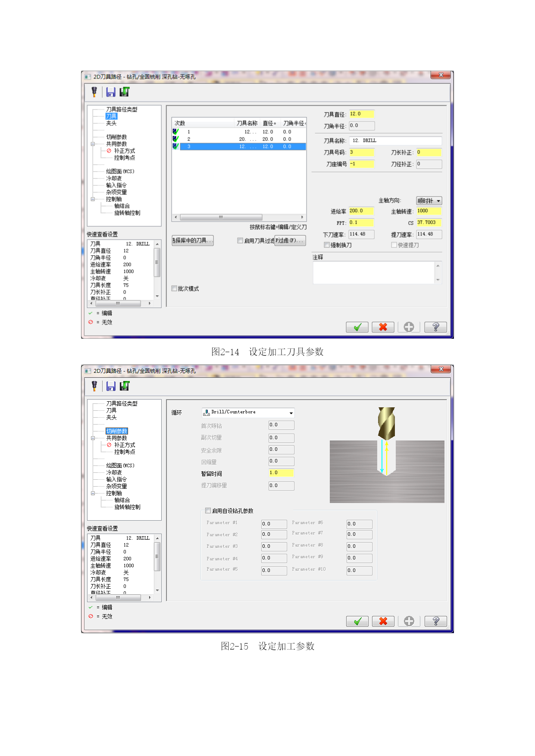Click the tool list horizontal scrollbar thumb
Viewport: 535px width, 756px height.
click(x=221, y=217)
